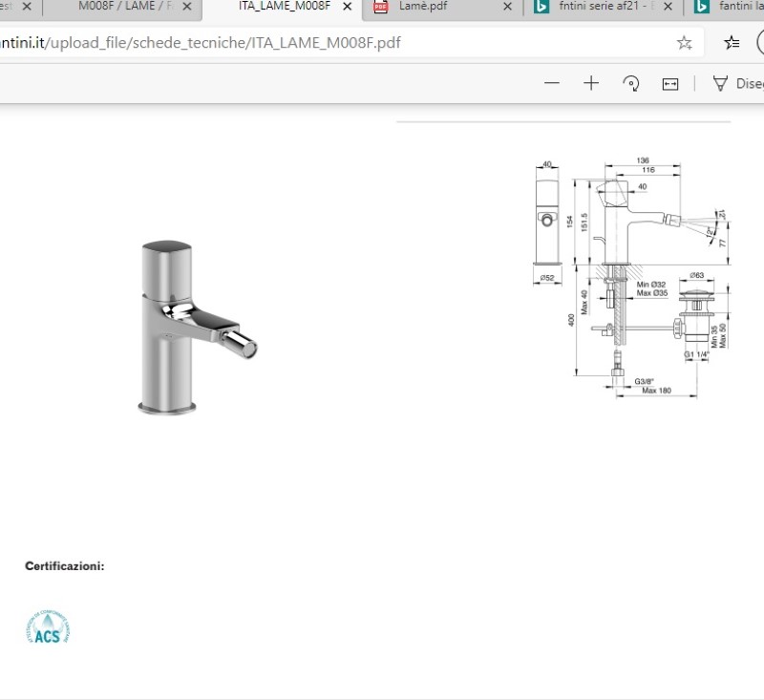
Task: Click the 'G1 1/4"' thread label
Action: 696,354
